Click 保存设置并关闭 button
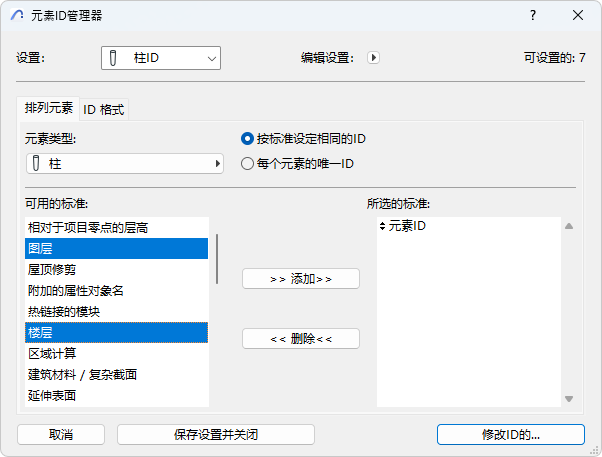The width and height of the screenshot is (602, 457). [216, 434]
